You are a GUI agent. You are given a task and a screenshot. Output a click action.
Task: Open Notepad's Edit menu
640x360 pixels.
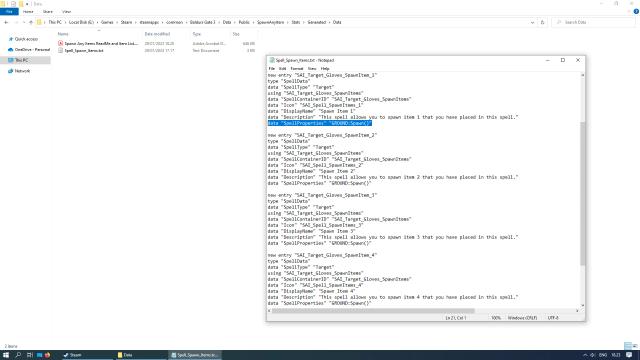click(x=282, y=69)
